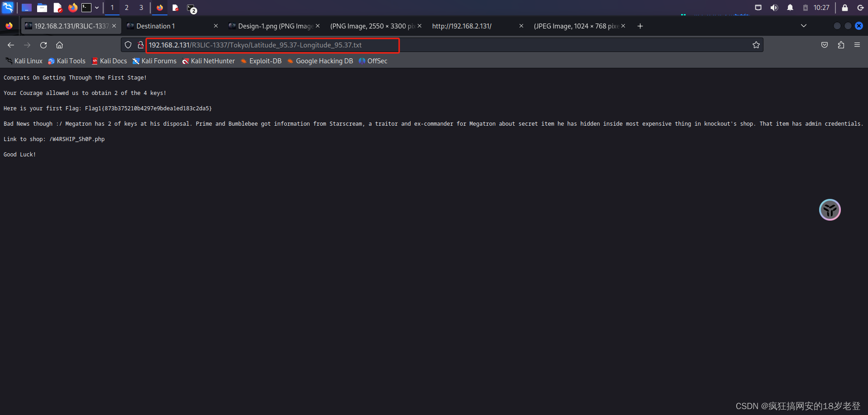
Task: Open the OffSec bookmark
Action: tap(373, 61)
